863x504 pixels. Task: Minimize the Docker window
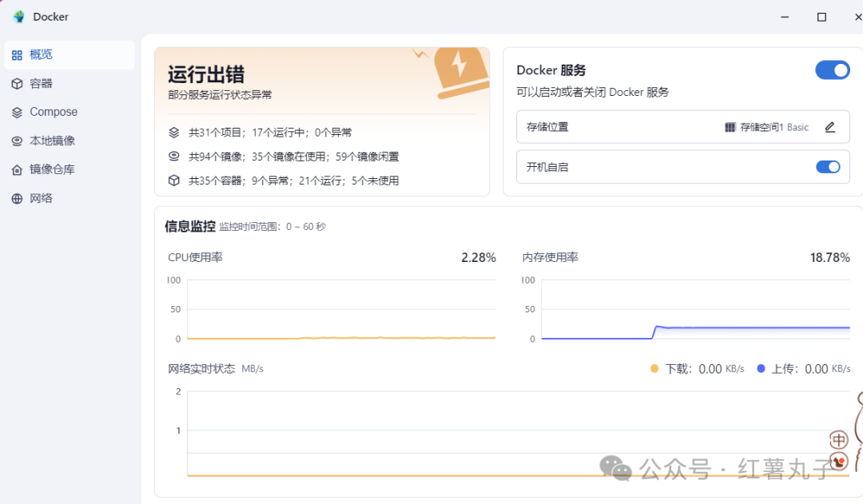(x=785, y=17)
